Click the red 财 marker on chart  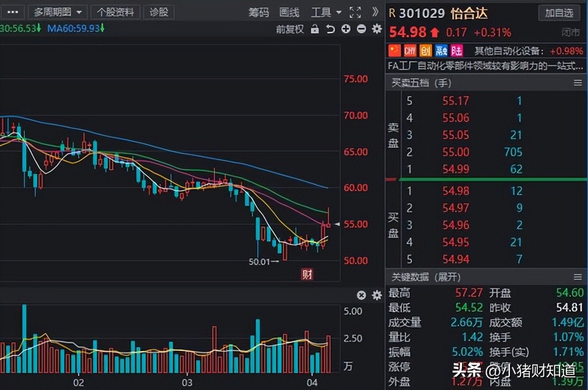(x=307, y=275)
